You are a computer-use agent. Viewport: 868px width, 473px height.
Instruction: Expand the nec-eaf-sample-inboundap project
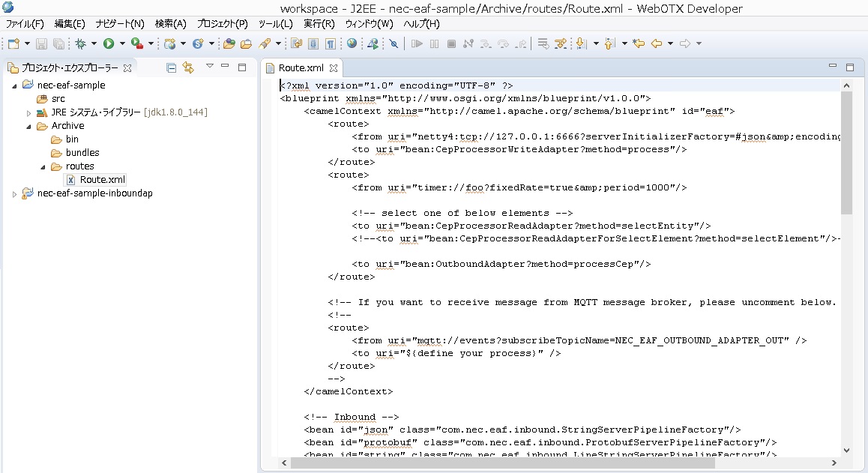pos(15,193)
